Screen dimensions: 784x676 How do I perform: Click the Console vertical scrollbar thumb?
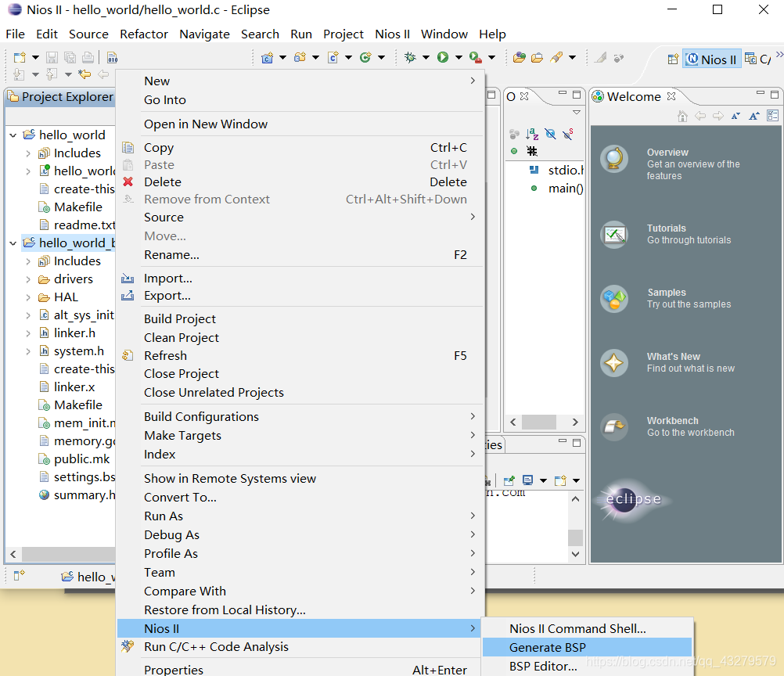(576, 538)
